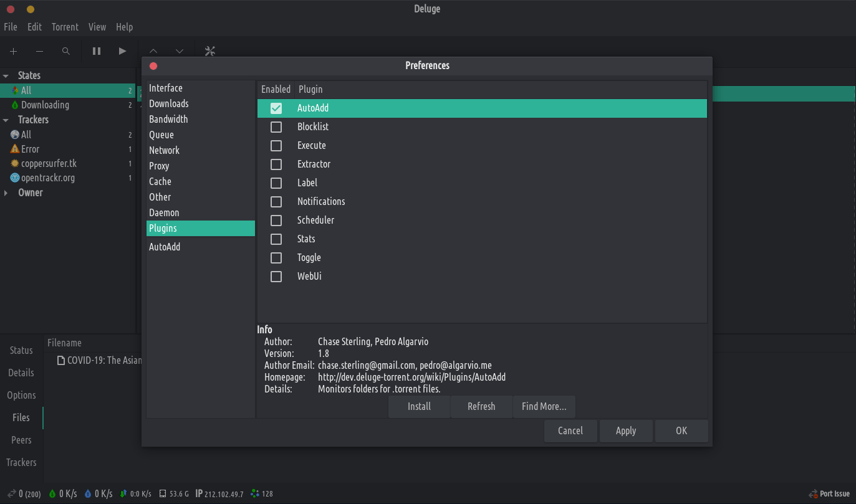Image resolution: width=856 pixels, height=504 pixels.
Task: Click the Install plugin button
Action: tap(419, 406)
